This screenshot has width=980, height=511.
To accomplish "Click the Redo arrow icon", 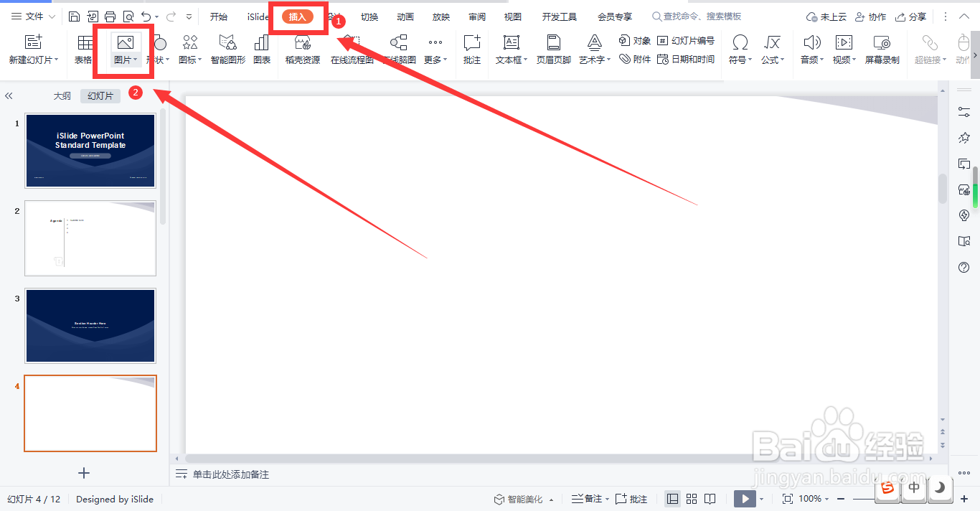I will (x=171, y=17).
